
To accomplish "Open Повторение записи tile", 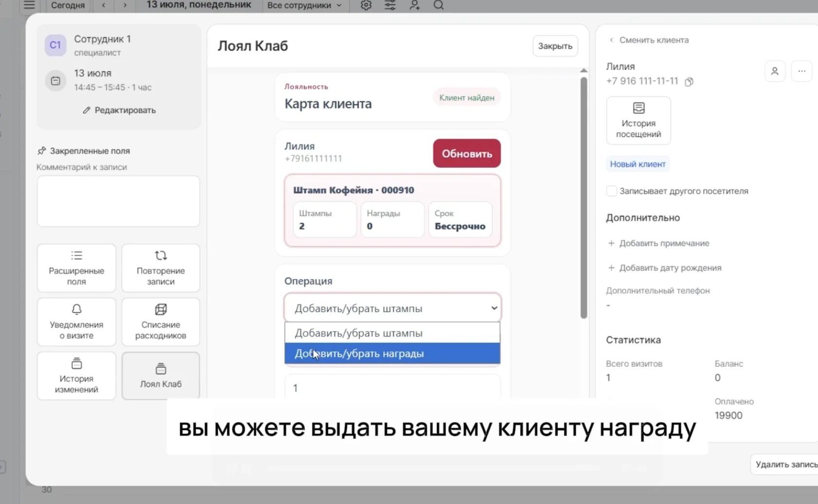I will [161, 268].
